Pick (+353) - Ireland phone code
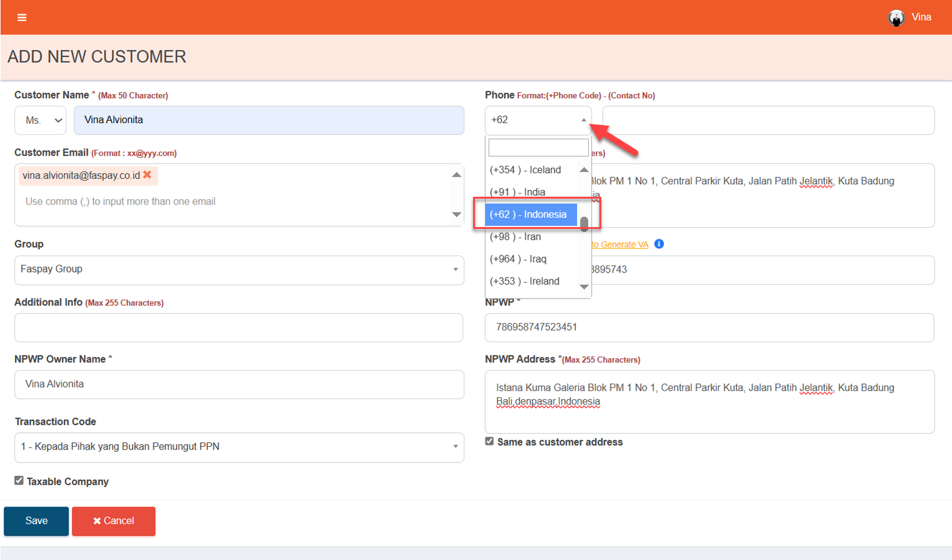This screenshot has height=560, width=952. [x=524, y=281]
